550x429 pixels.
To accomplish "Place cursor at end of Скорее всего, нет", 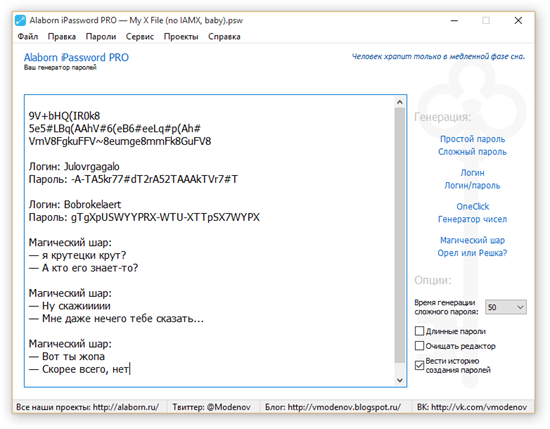I will coord(129,369).
